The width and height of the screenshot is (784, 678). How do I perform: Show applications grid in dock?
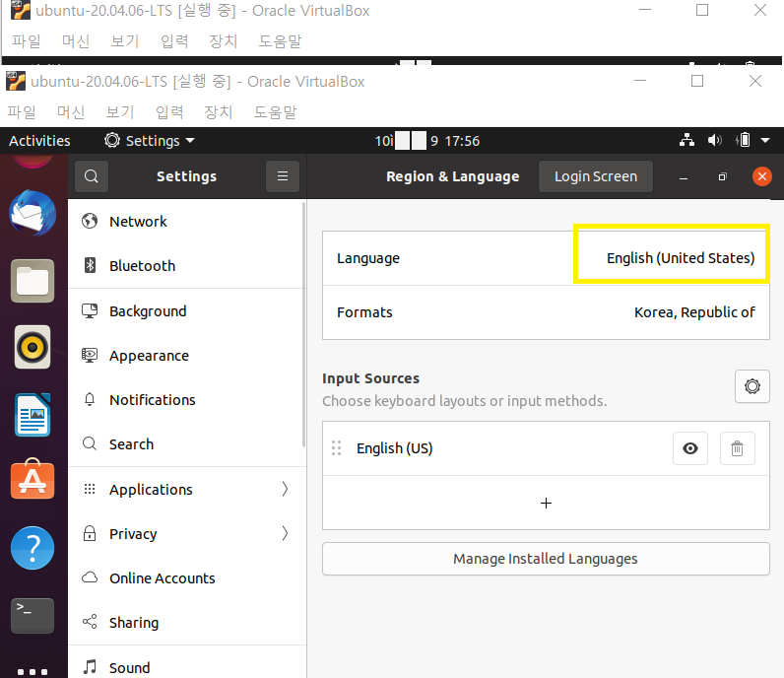point(33,672)
